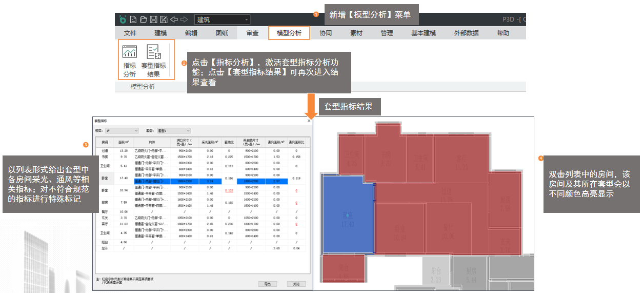
Task: Click the 窗地比 column header
Action: (x=229, y=142)
